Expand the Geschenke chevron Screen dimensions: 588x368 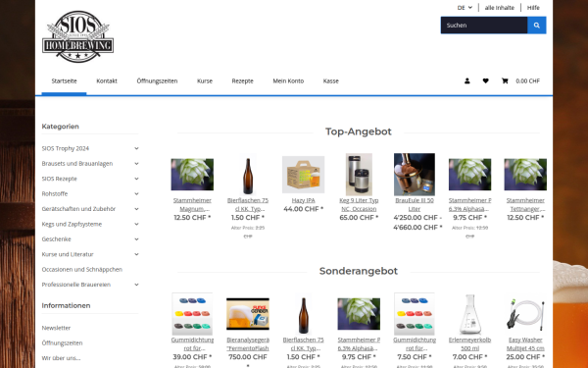[x=136, y=239]
